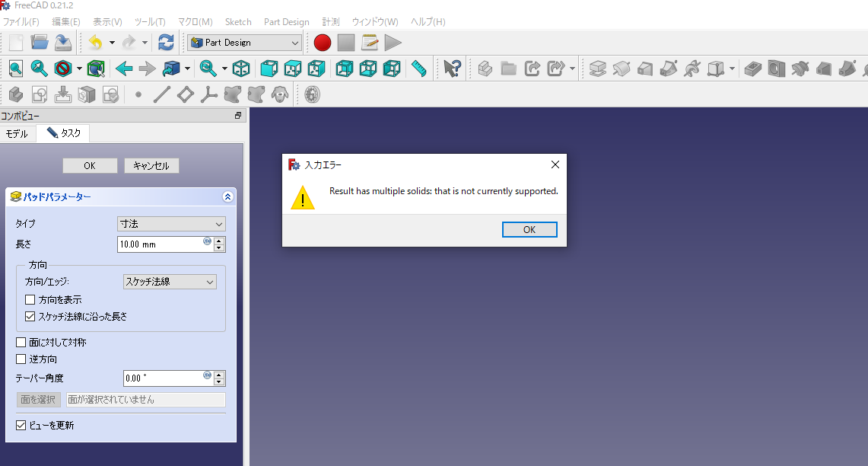Screen dimensions: 868x466
Task: Open the Undo history dropdown arrow
Action: point(112,43)
